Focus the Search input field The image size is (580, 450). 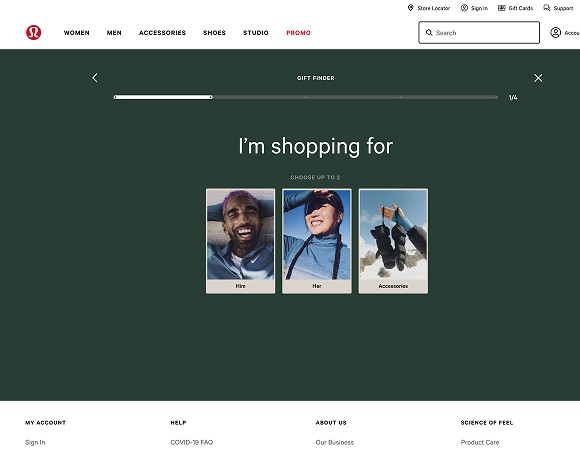click(479, 33)
